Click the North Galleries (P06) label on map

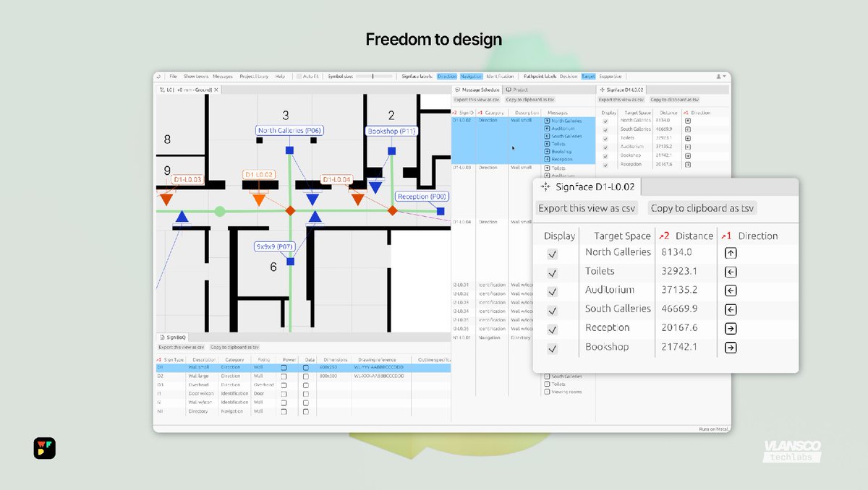click(289, 131)
